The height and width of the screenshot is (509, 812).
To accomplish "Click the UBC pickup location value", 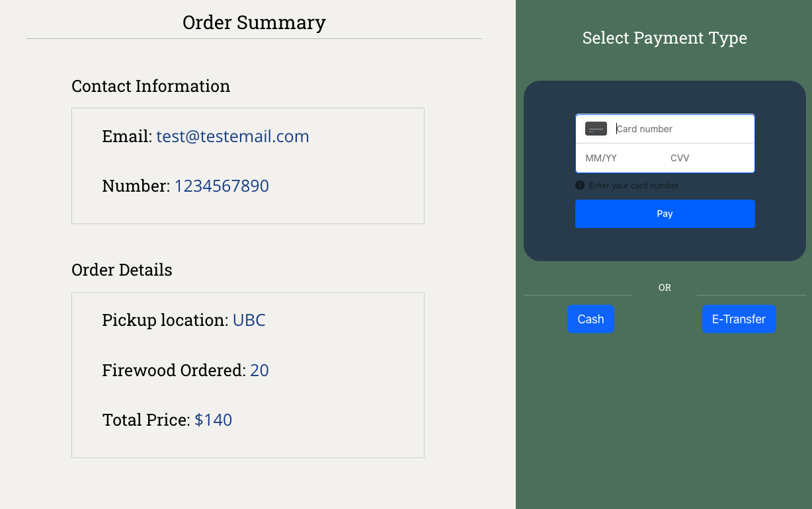I will click(x=249, y=321).
